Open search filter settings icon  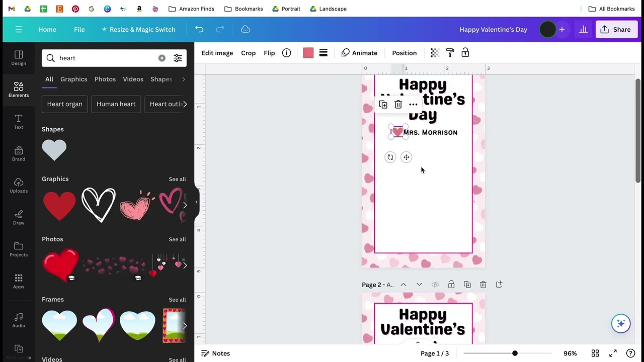(x=178, y=58)
